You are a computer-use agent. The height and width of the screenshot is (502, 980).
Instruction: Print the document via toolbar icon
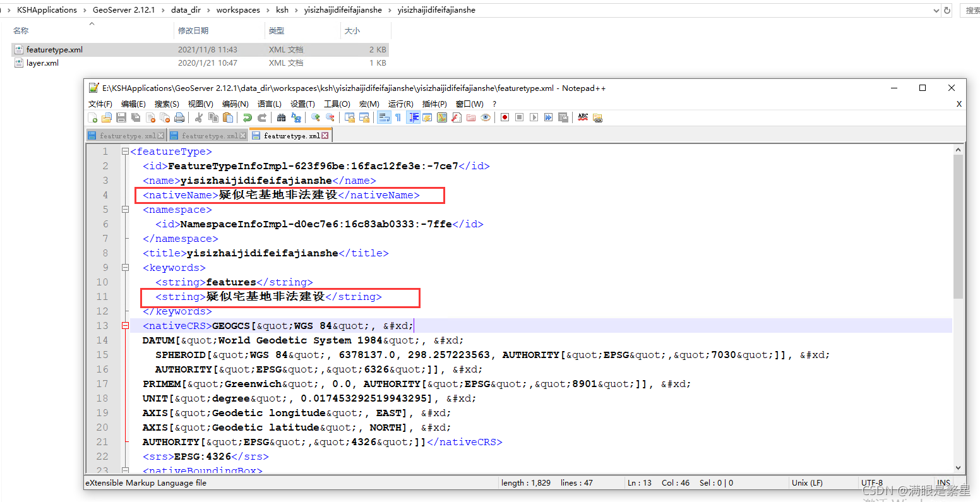pyautogui.click(x=179, y=117)
